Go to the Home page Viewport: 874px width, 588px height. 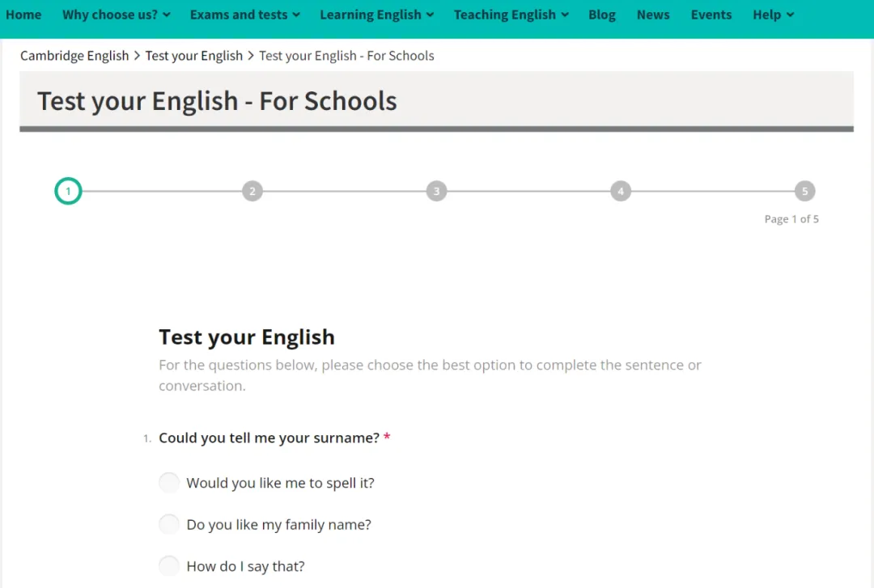[23, 15]
